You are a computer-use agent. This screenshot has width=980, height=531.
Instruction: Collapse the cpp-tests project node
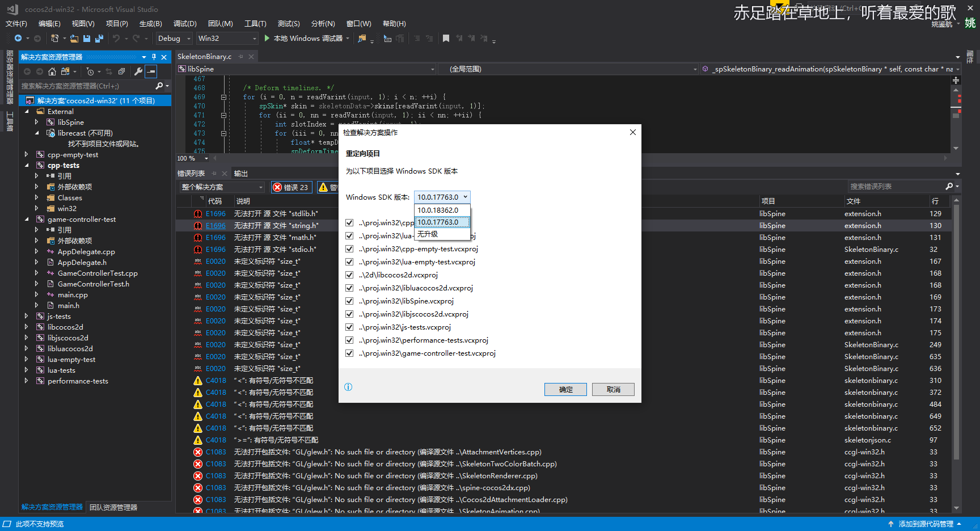click(27, 166)
